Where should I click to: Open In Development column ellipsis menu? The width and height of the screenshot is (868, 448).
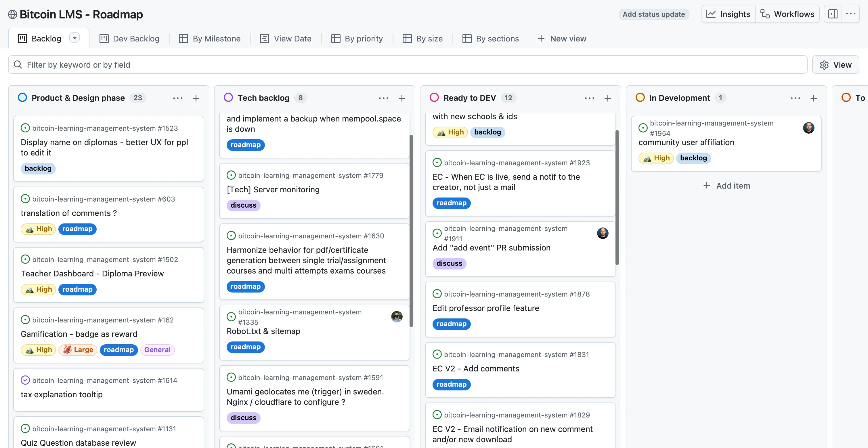tap(795, 98)
